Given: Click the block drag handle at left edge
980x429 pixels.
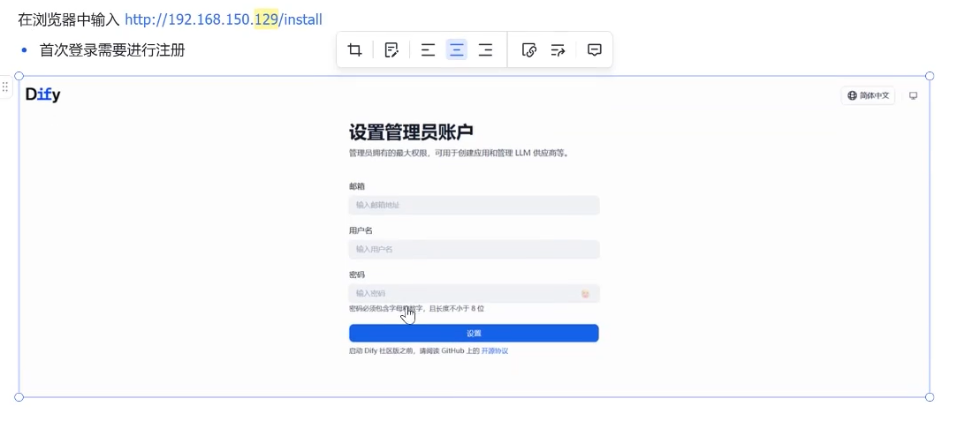Looking at the screenshot, I should [5, 87].
